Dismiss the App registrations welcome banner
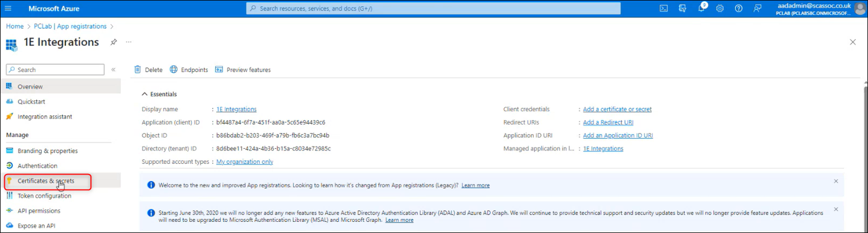The height and width of the screenshot is (233, 868). point(836,181)
